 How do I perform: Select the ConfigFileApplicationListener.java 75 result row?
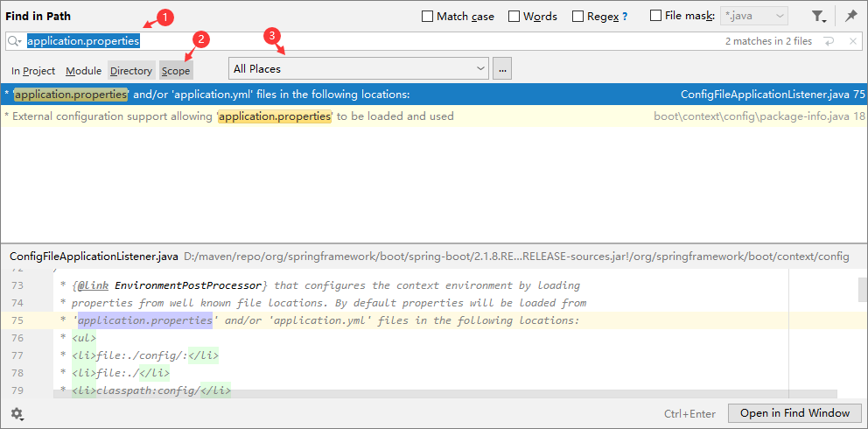point(434,95)
